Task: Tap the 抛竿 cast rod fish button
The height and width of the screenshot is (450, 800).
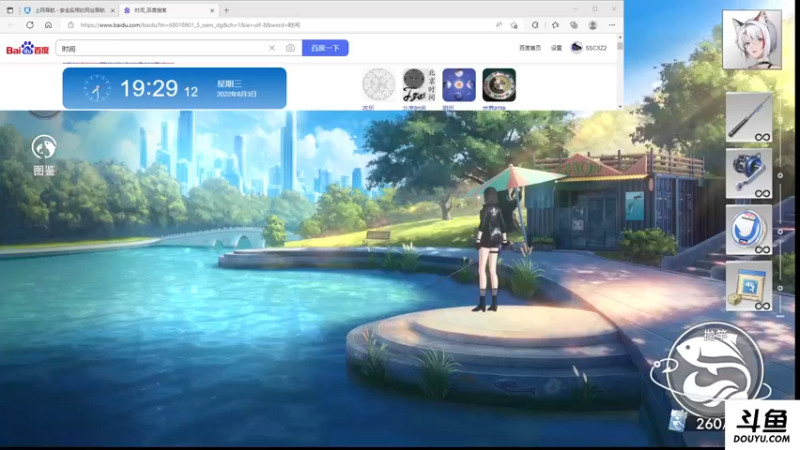Action: point(715,368)
